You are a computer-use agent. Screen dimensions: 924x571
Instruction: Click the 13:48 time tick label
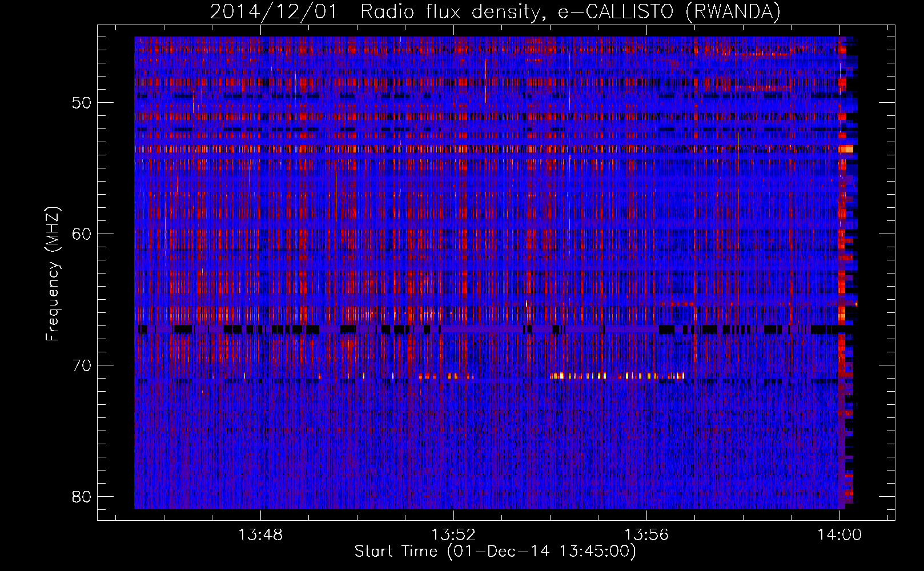point(260,535)
